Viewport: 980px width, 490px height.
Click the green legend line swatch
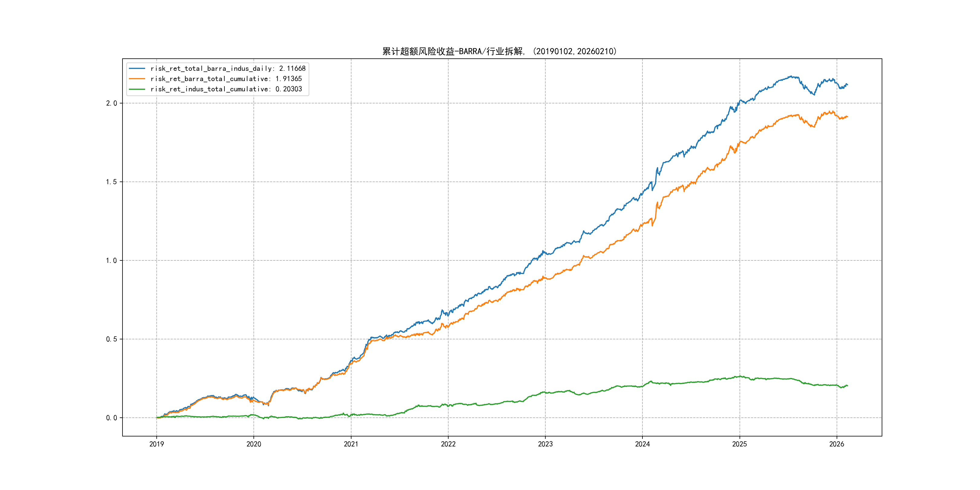137,89
